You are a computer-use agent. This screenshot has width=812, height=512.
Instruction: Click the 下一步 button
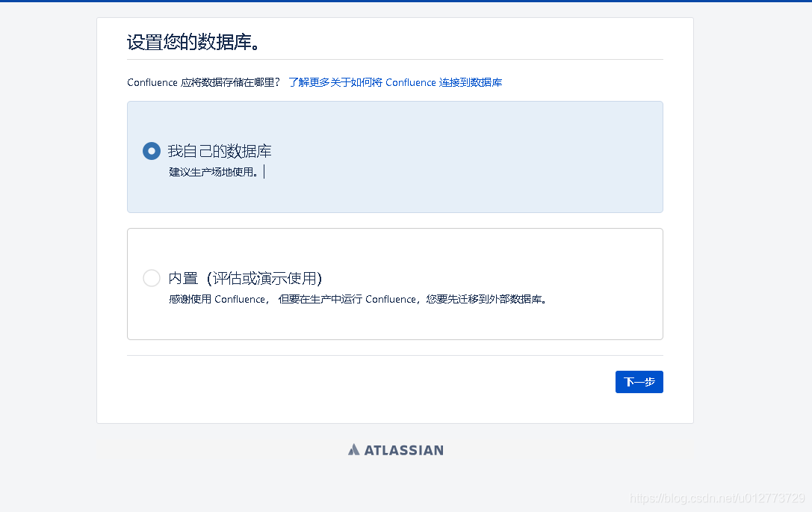[639, 382]
